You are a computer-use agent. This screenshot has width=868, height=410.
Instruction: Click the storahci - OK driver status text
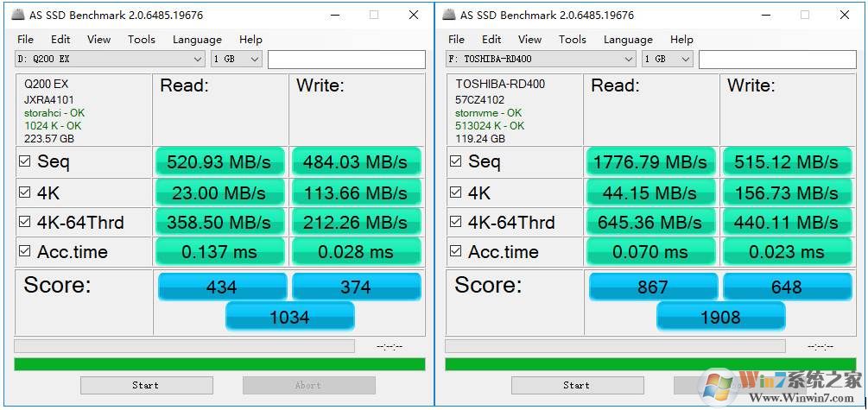click(x=54, y=113)
